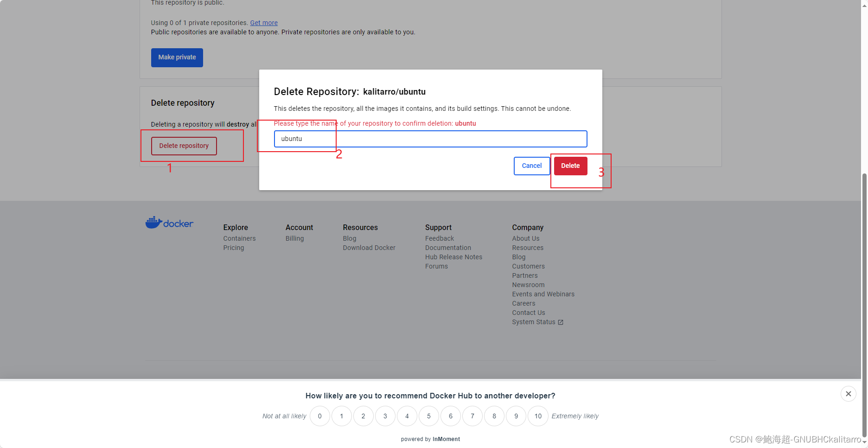Select rating 5 in survey
Image resolution: width=868 pixels, height=448 pixels.
429,416
